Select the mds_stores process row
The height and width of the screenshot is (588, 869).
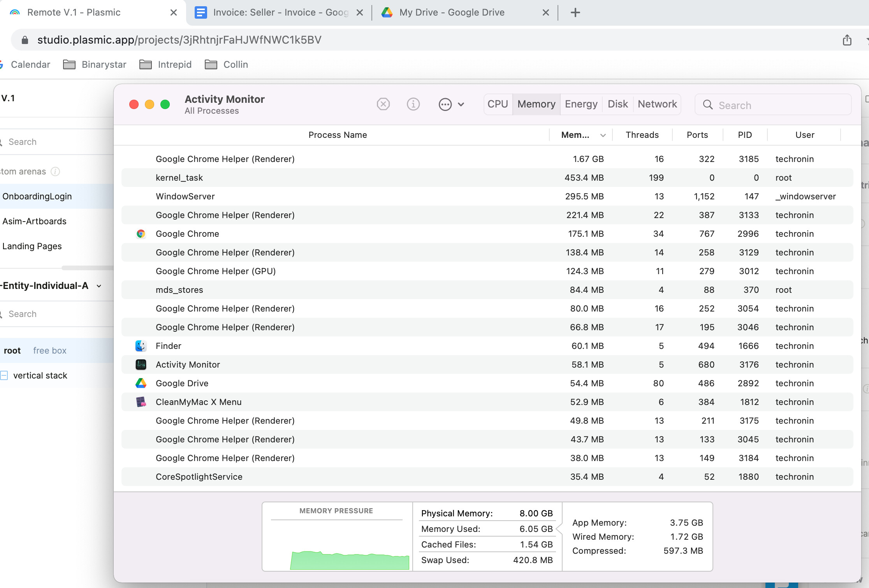(x=487, y=290)
